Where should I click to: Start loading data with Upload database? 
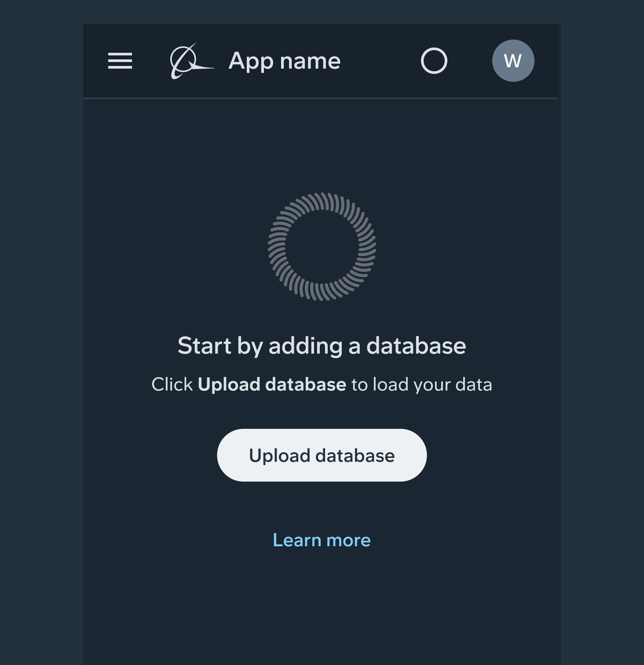322,455
